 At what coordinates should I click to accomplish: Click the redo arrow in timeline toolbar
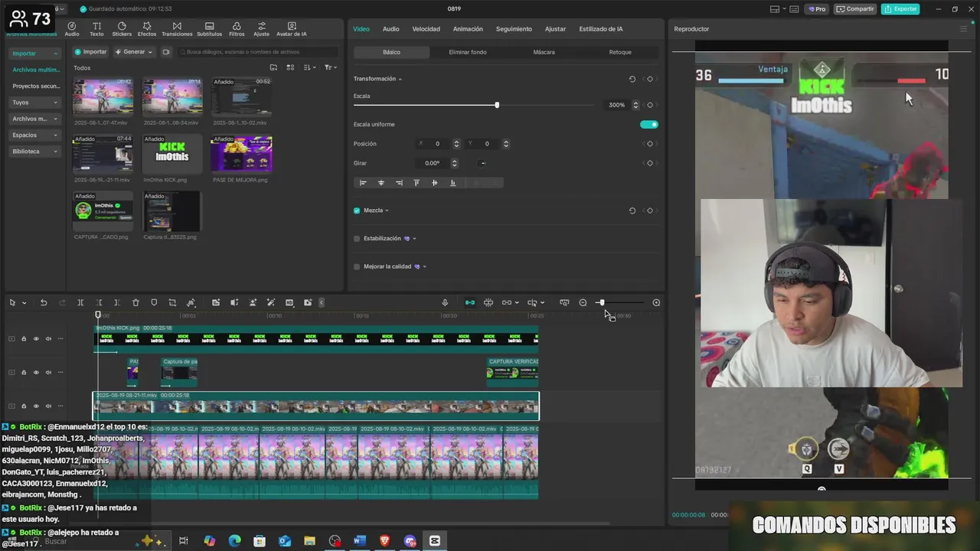tap(62, 302)
